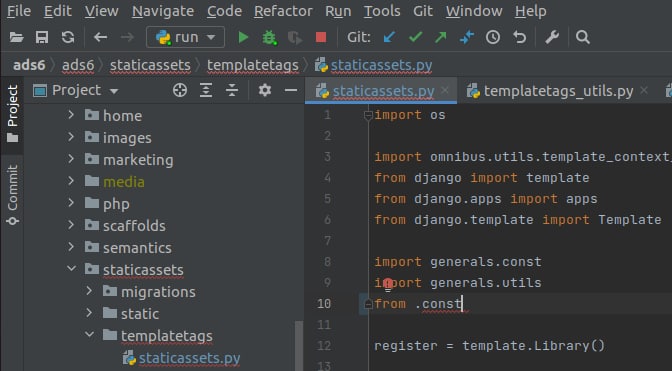
Task: Open the Refactor menu
Action: [x=283, y=11]
